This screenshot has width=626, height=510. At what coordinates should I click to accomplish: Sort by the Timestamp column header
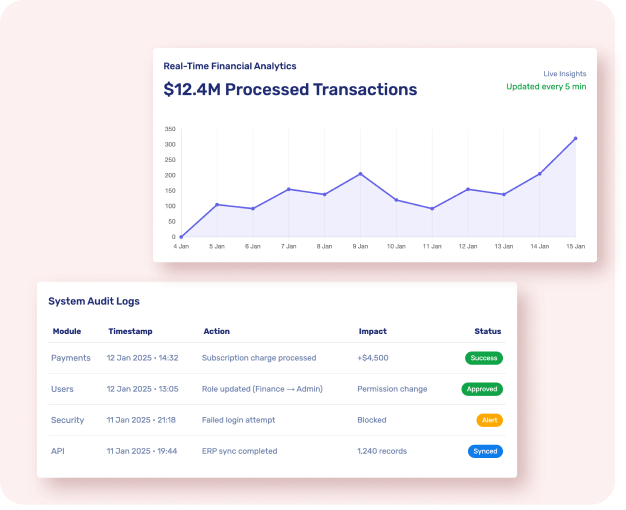pos(129,331)
